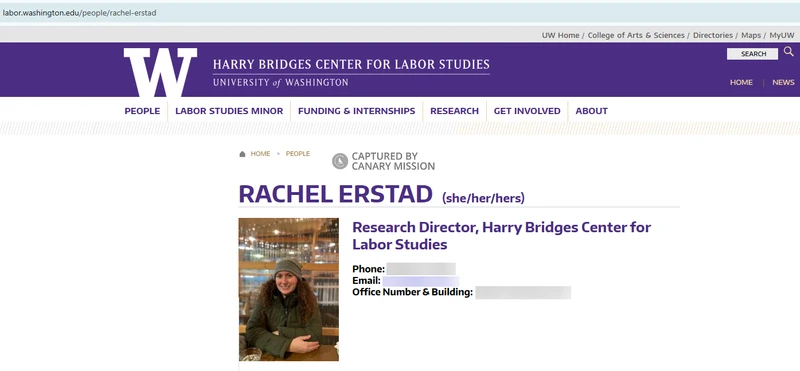Open the Maps link
The width and height of the screenshot is (800, 371).
(751, 35)
